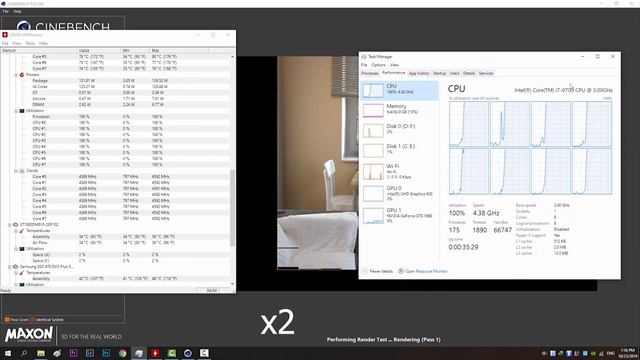
Task: Collapse Samsung SSD Temperatures group
Action: pyautogui.click(x=16, y=273)
